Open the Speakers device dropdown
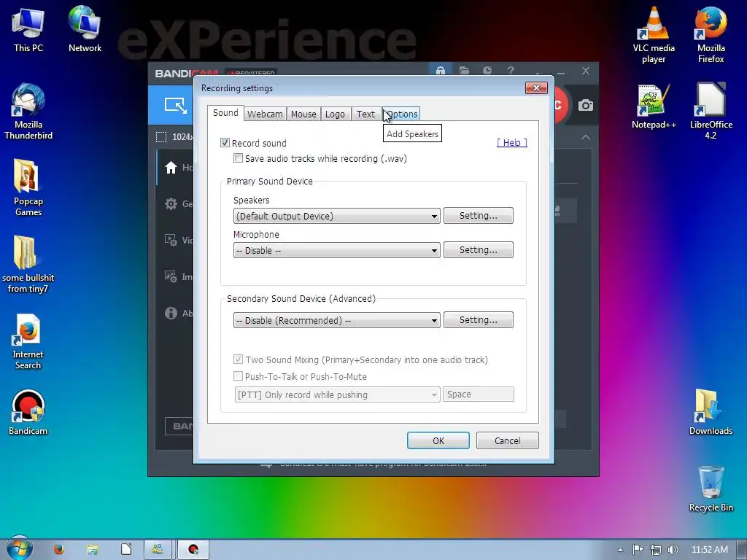Viewport: 747px width, 560px height. point(336,216)
